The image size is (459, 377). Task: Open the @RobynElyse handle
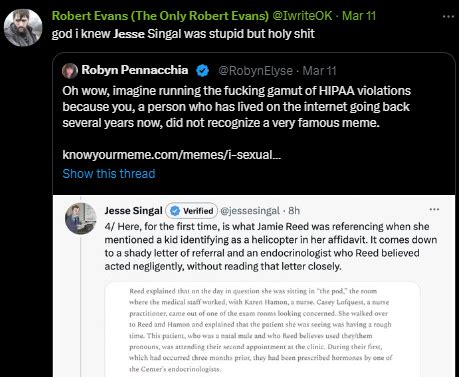[x=255, y=71]
